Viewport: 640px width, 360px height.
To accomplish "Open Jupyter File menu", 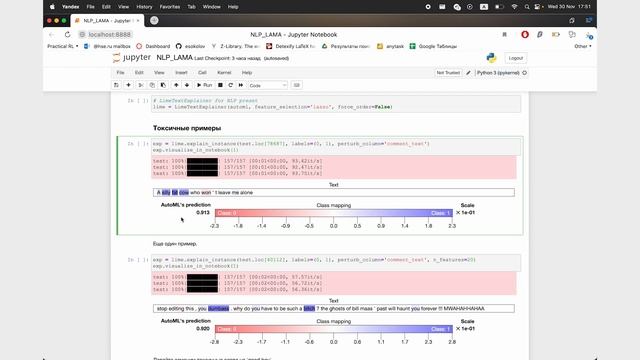I will [x=120, y=73].
